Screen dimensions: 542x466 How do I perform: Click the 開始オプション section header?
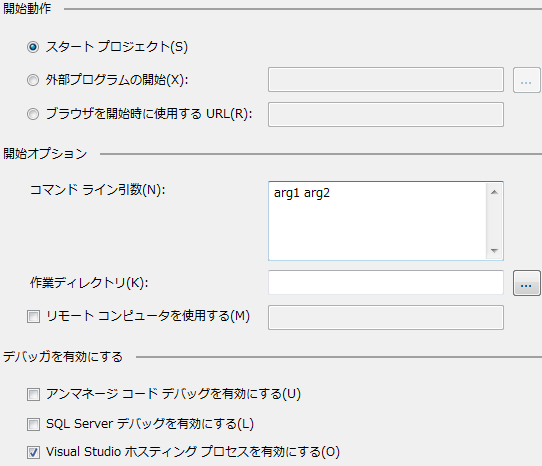coord(45,153)
